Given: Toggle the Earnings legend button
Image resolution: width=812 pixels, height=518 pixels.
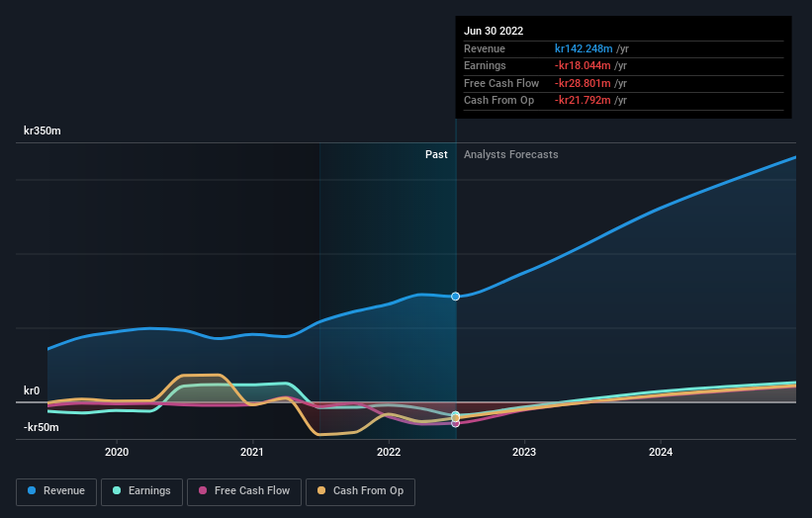Looking at the screenshot, I should [x=141, y=491].
